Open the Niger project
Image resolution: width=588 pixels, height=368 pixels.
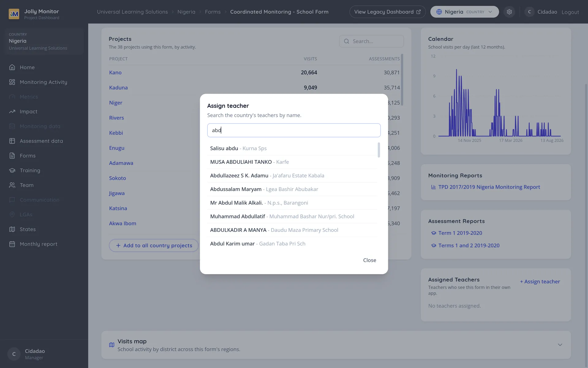click(x=115, y=103)
